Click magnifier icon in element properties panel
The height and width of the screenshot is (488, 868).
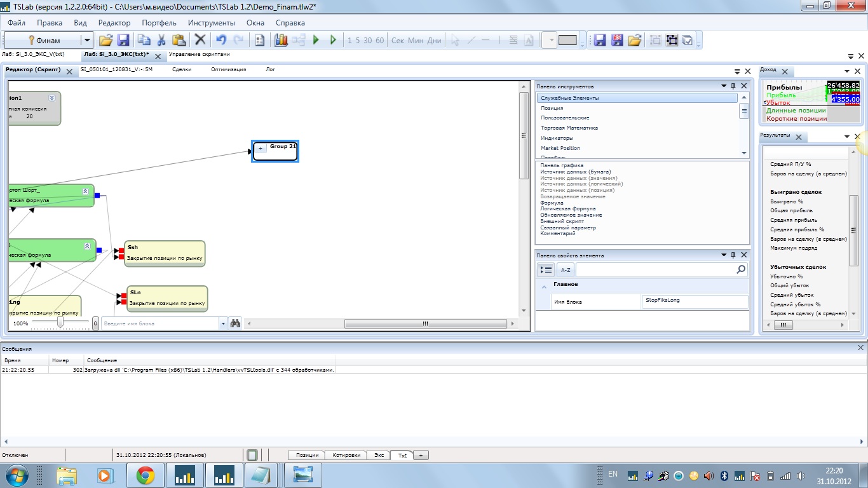coord(740,269)
